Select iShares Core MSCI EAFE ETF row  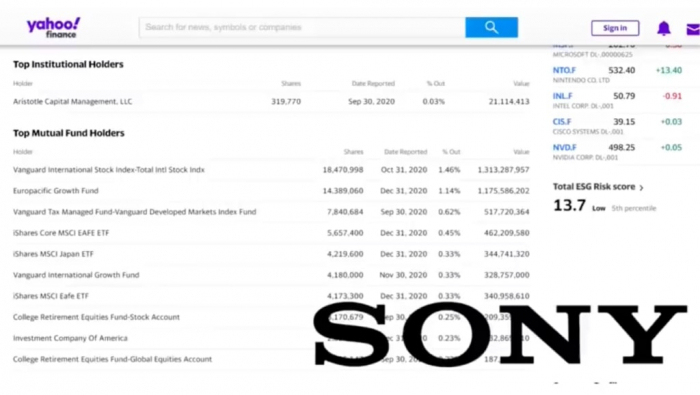[271, 233]
